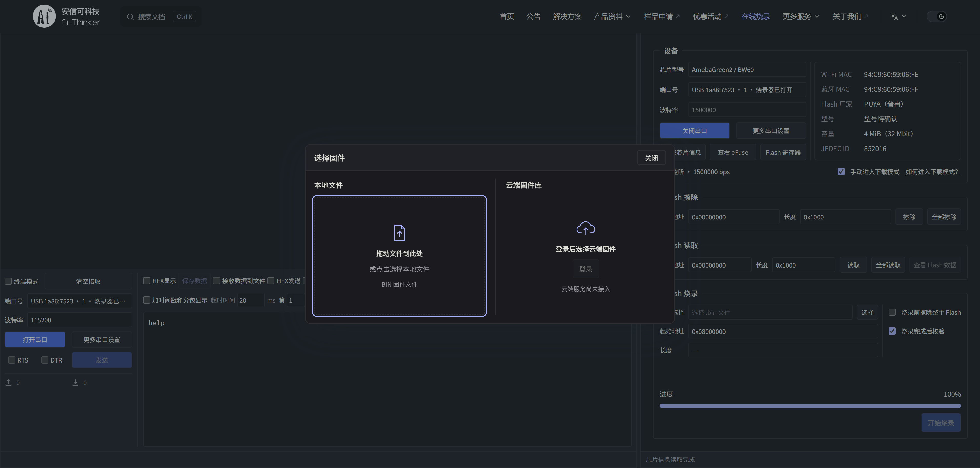Screen dimensions: 980x468
Task: Enable 接收数据到文件 checkbox
Action: (x=217, y=281)
